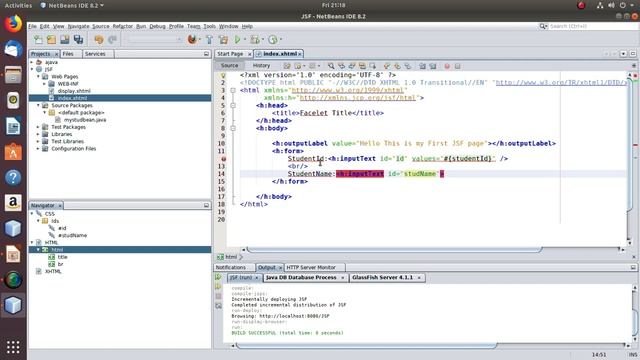This screenshot has height=360, width=640.
Task: Click the IDE search field
Action: [x=592, y=26]
